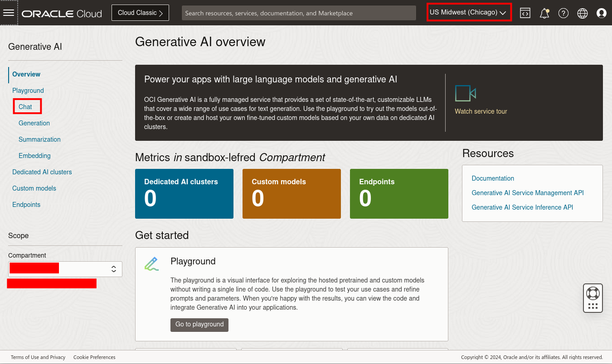Click the Go to playground button

coord(199,325)
